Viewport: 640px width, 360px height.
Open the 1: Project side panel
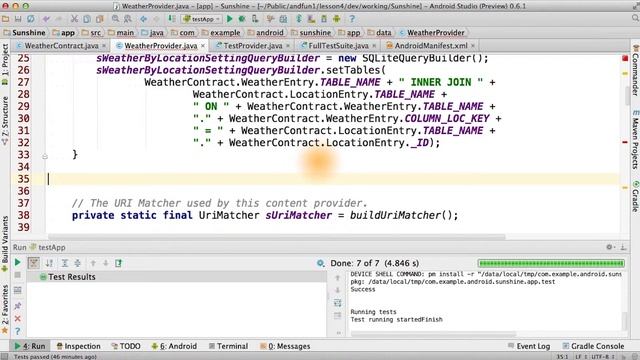5,64
